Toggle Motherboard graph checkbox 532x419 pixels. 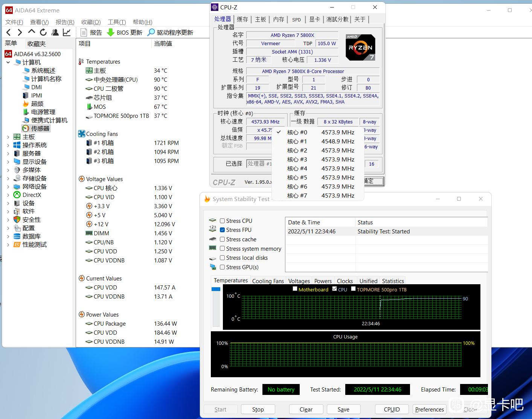[x=295, y=289]
